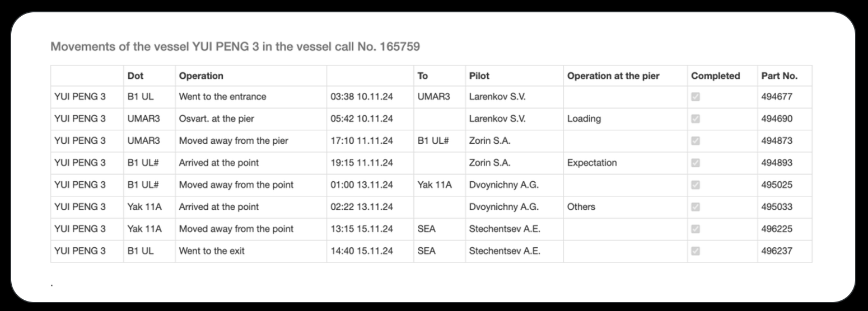Toggle Completed checkbox for Part No. 496225
Image resolution: width=868 pixels, height=311 pixels.
pos(696,229)
